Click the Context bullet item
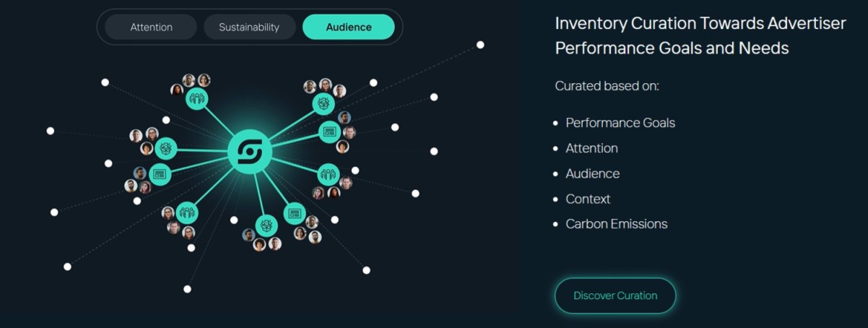 pos(588,199)
